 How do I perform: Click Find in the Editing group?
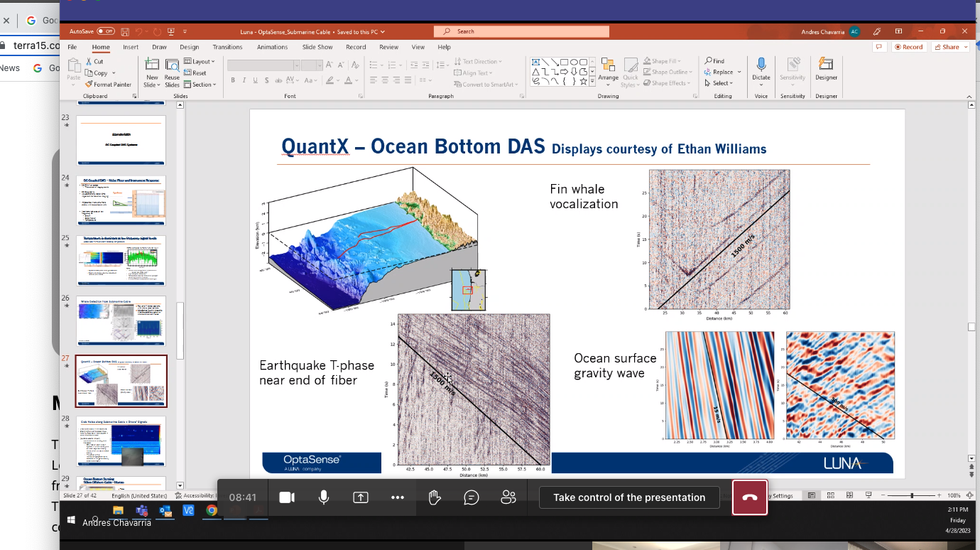(x=714, y=61)
